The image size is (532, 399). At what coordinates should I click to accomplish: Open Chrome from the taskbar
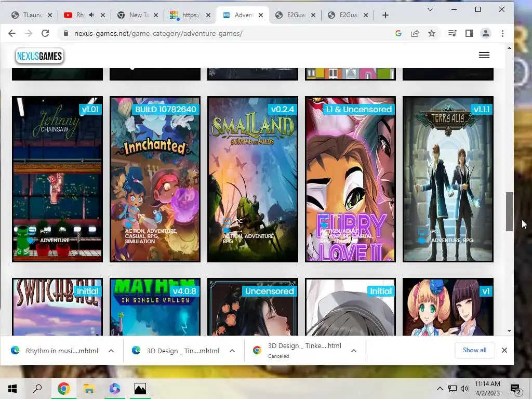[63, 389]
